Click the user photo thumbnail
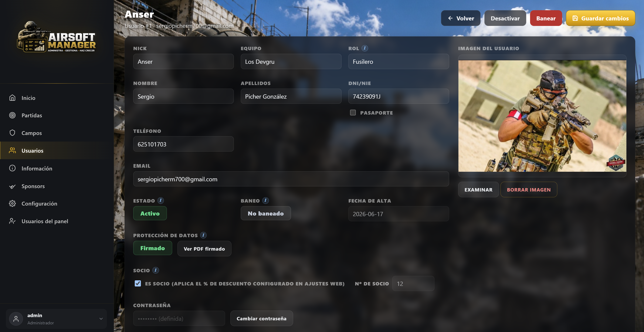This screenshot has height=332, width=644. [542, 116]
